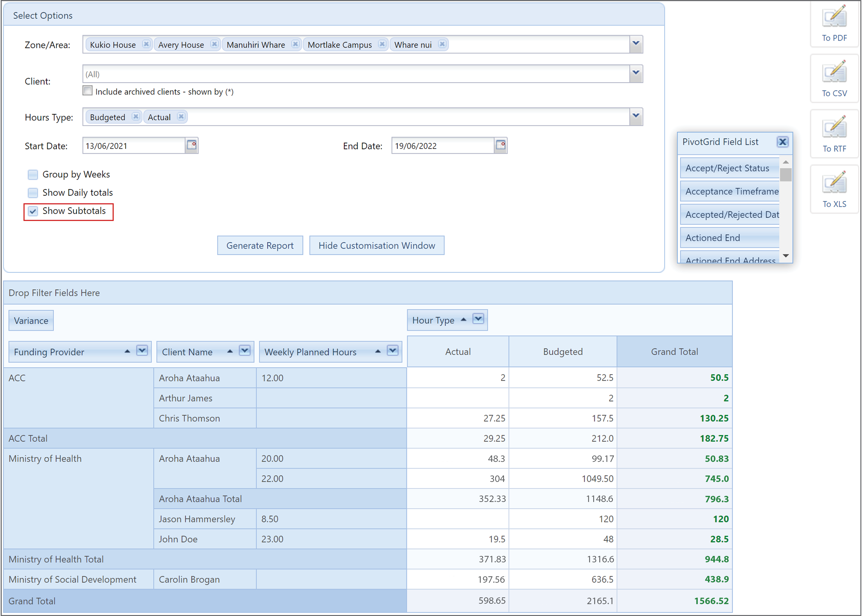Export the report using To PDF icon

834,17
